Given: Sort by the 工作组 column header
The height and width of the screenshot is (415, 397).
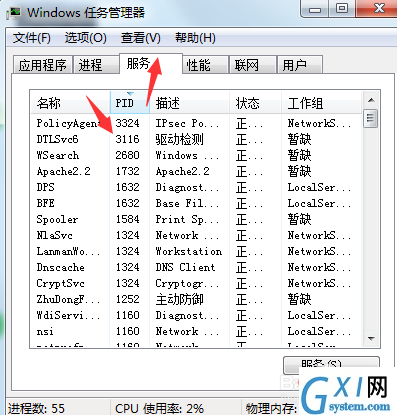Looking at the screenshot, I should (321, 103).
